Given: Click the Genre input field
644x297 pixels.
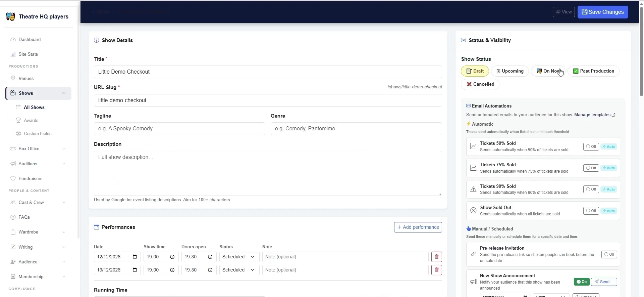Looking at the screenshot, I should click(x=356, y=129).
